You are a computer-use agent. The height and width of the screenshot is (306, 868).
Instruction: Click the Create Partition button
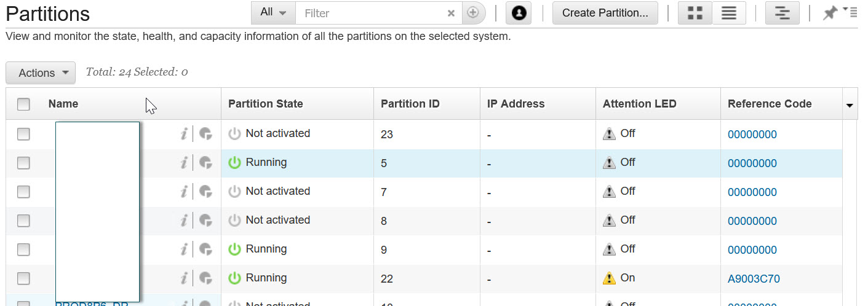pos(605,13)
